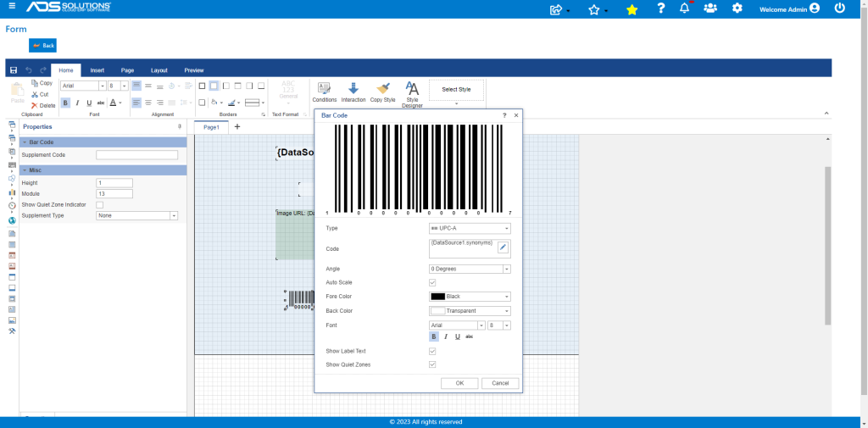Toggle Underline in the Bar Code dialog
Image resolution: width=868 pixels, height=428 pixels.
click(x=458, y=336)
